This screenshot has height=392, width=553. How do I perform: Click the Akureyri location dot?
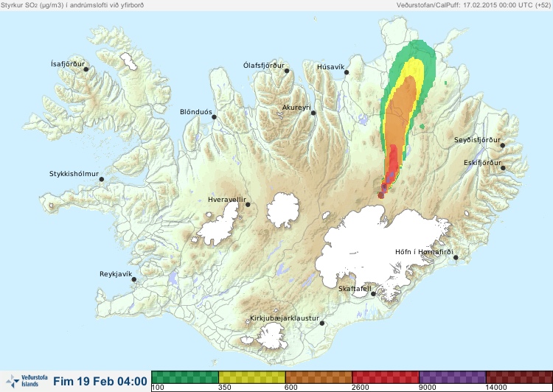point(313,113)
